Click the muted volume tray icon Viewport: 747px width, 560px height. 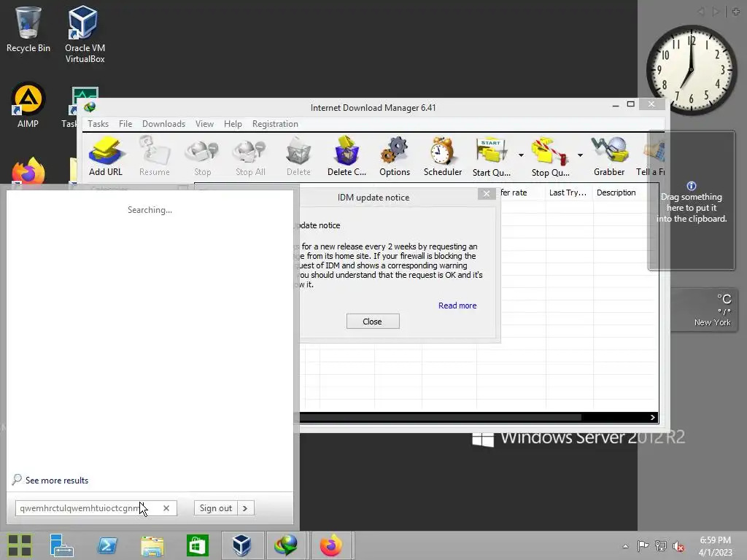click(678, 545)
